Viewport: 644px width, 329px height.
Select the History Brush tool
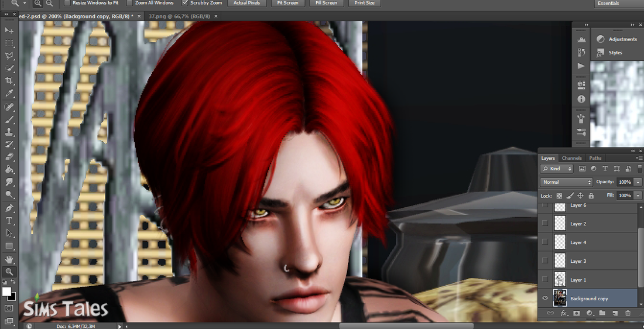9,145
